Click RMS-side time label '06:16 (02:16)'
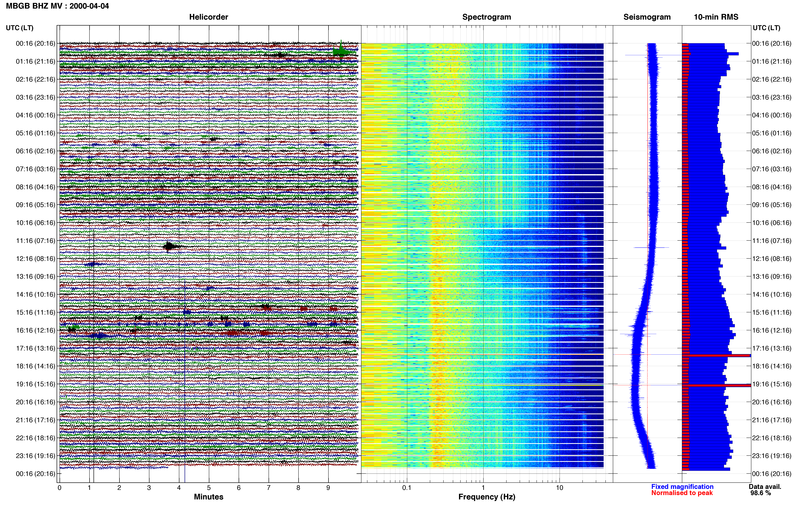 pyautogui.click(x=772, y=151)
